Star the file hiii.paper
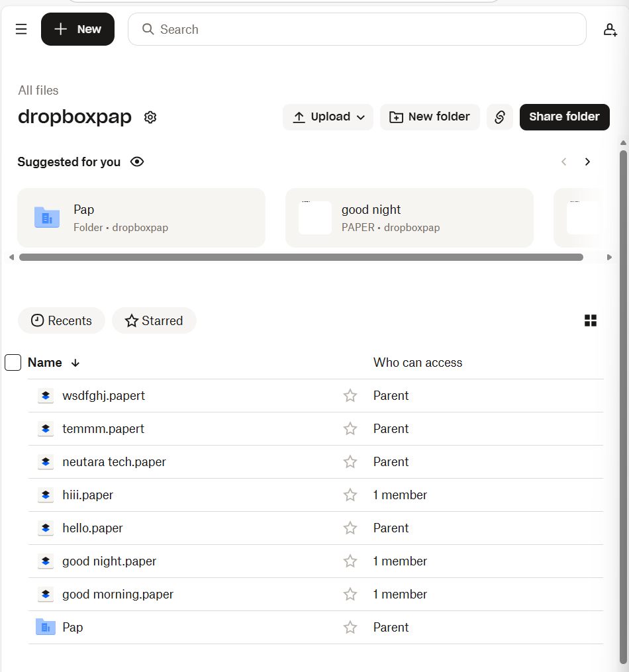629x672 pixels. coord(350,495)
